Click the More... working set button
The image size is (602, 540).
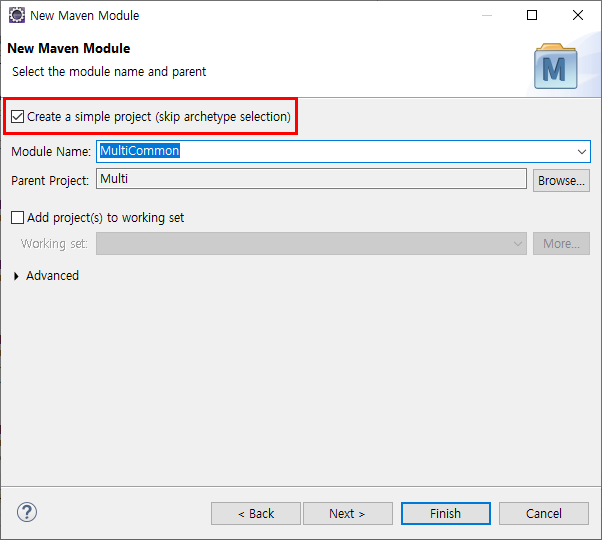point(561,243)
